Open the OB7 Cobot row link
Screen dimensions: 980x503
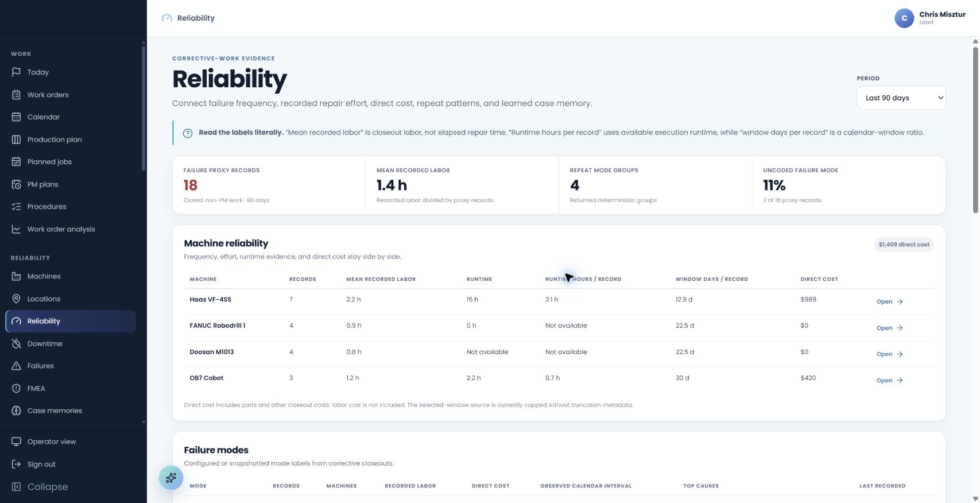click(x=889, y=380)
